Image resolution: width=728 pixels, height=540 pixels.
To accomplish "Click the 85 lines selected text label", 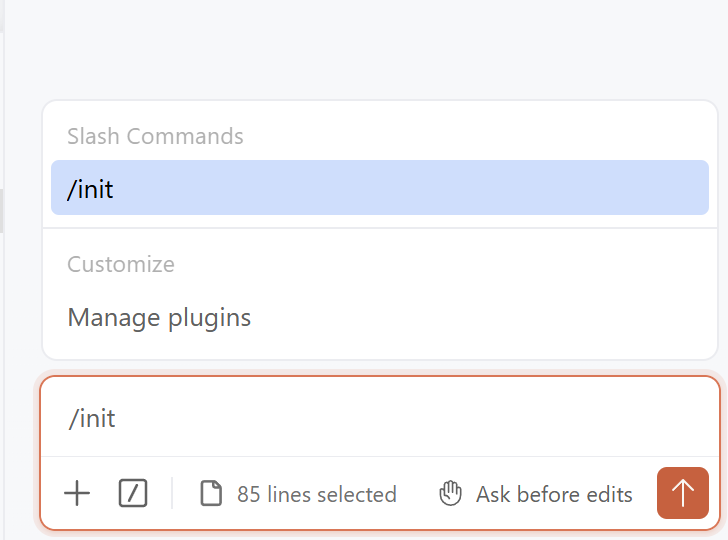I will 317,494.
